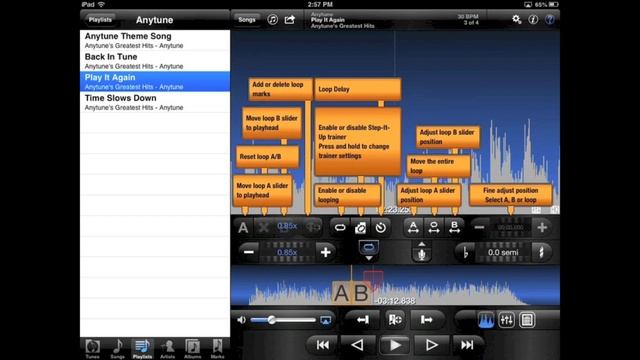640x360 pixels.
Task: Click the music note icon in the top bar
Action: click(273, 20)
